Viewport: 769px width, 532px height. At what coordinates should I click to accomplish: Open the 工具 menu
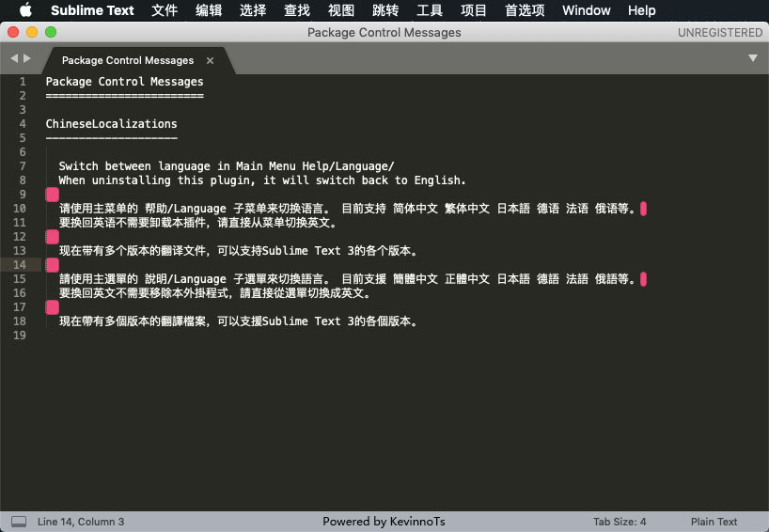429,10
